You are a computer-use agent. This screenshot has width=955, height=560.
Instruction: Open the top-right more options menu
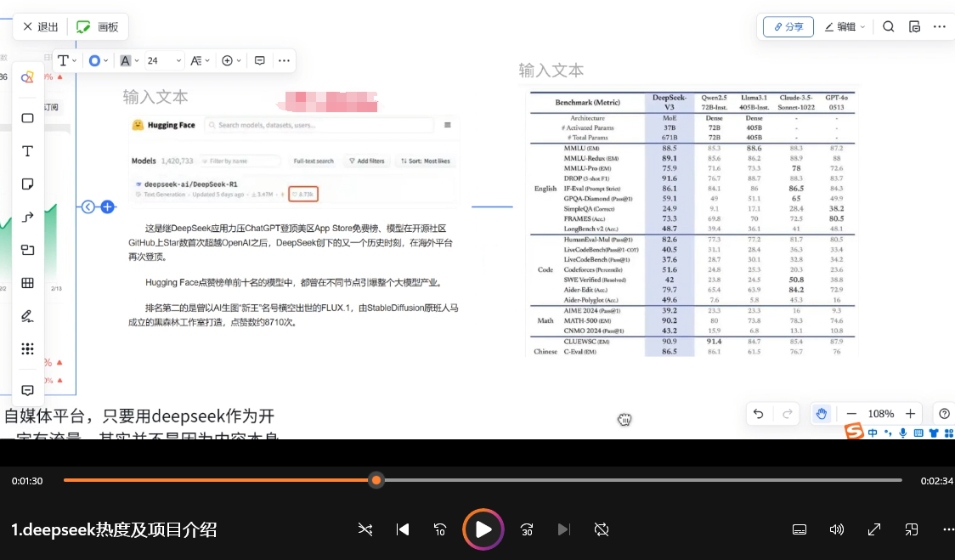(x=940, y=27)
